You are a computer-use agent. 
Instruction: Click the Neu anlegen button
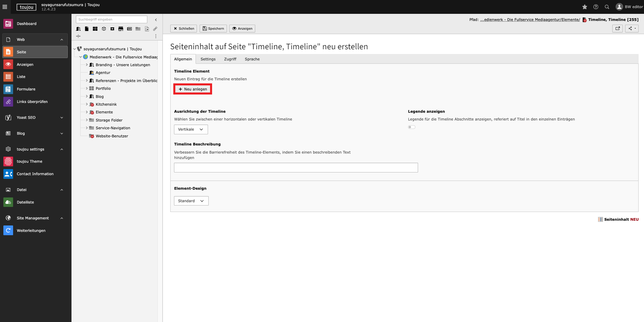point(193,89)
